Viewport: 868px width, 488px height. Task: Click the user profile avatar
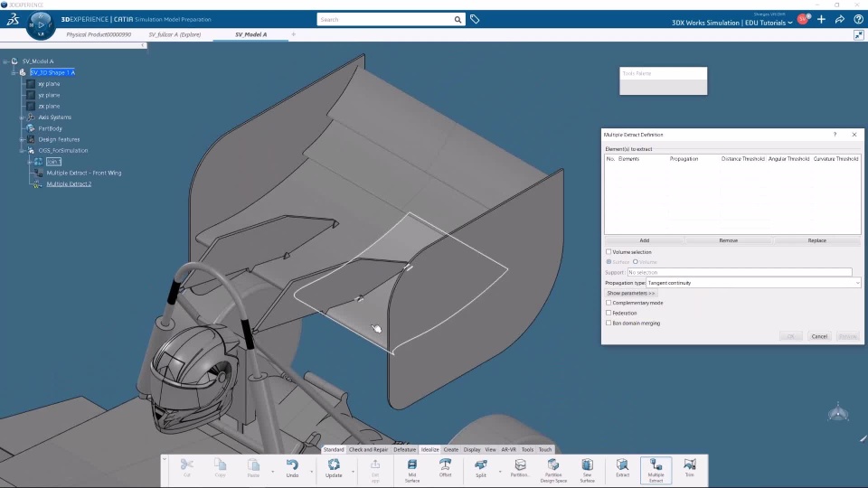[x=803, y=19]
